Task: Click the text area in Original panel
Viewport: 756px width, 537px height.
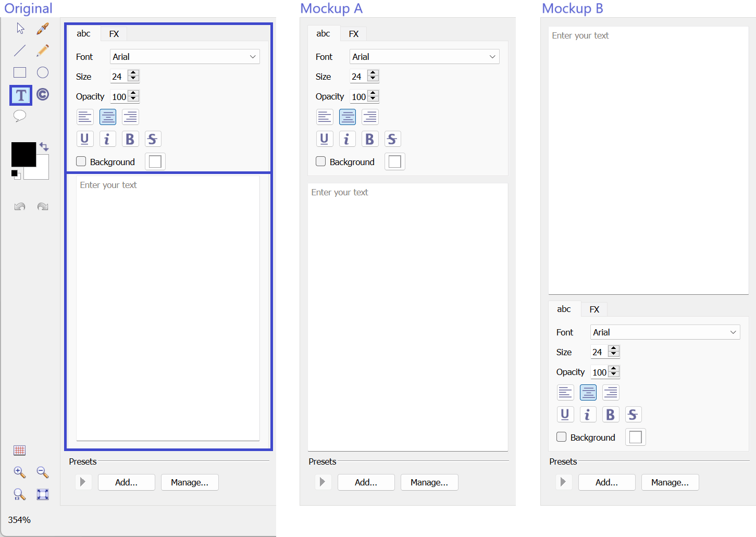Action: (x=168, y=308)
